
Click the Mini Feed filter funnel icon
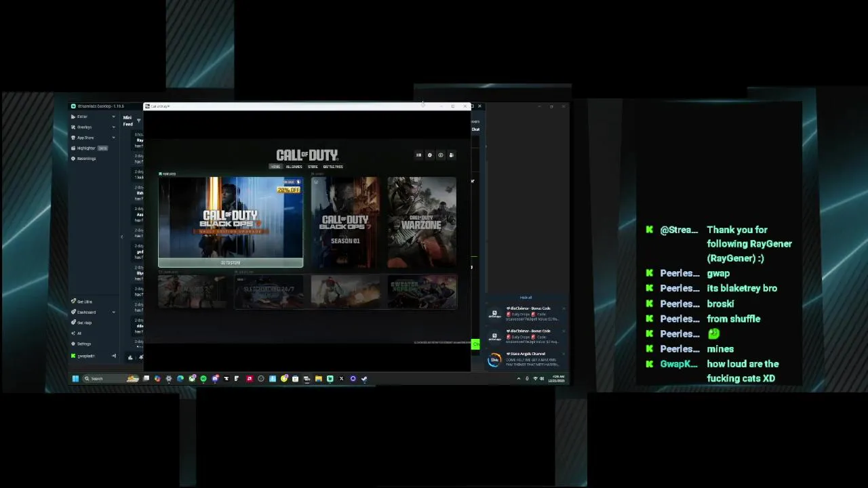138,121
